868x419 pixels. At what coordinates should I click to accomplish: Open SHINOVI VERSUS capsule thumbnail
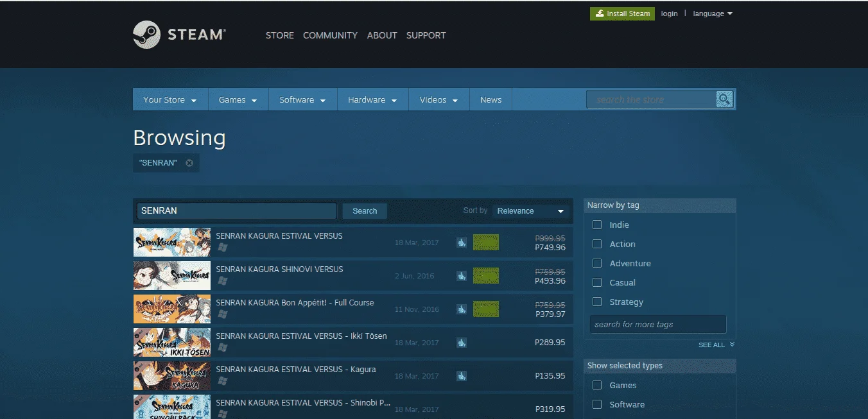tap(172, 276)
